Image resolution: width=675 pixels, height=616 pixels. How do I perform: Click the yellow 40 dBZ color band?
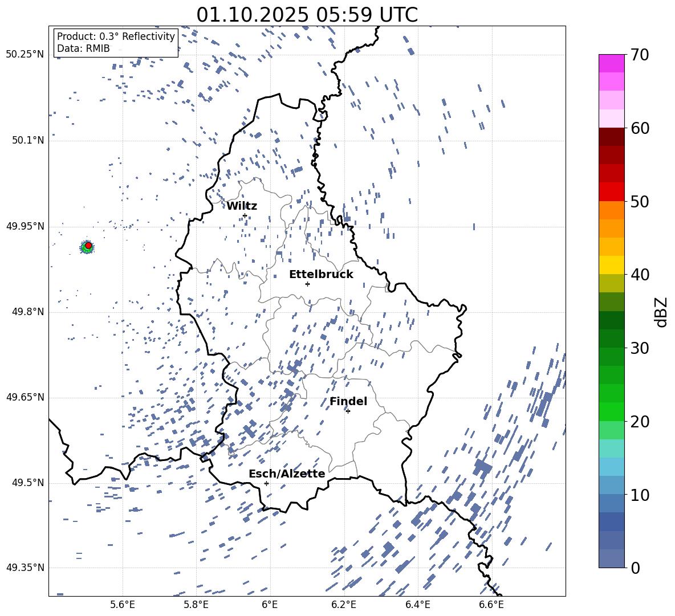611,265
